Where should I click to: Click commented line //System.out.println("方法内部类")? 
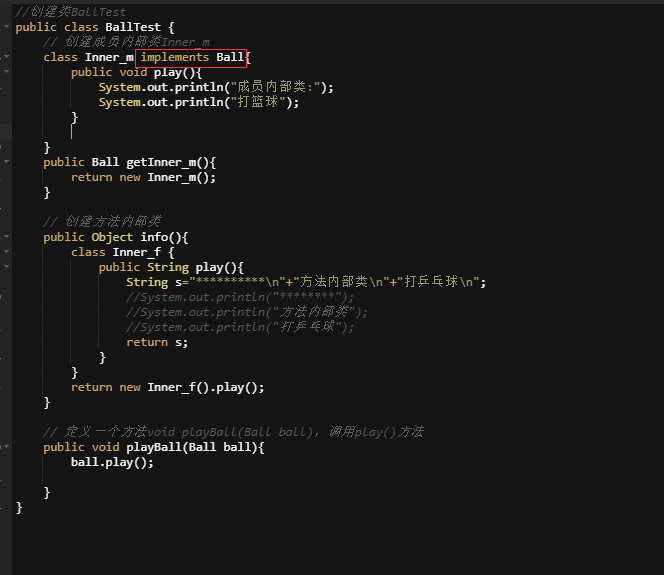247,312
